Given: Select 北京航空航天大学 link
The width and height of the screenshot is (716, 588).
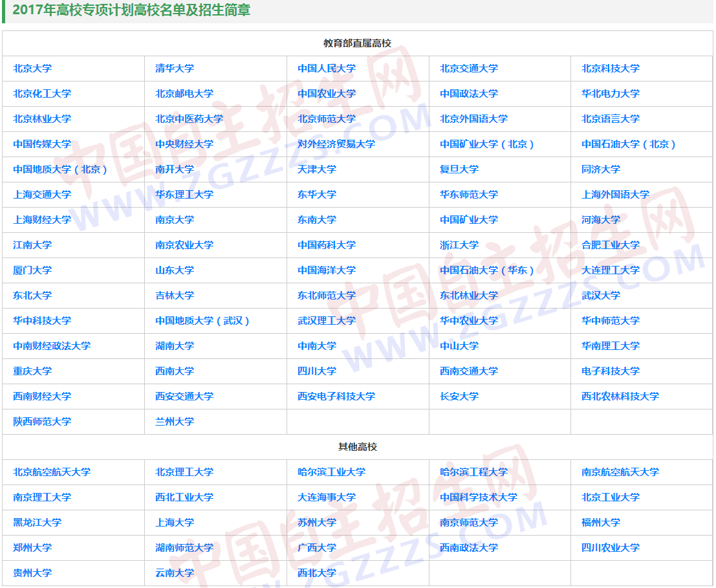Looking at the screenshot, I should [x=52, y=472].
